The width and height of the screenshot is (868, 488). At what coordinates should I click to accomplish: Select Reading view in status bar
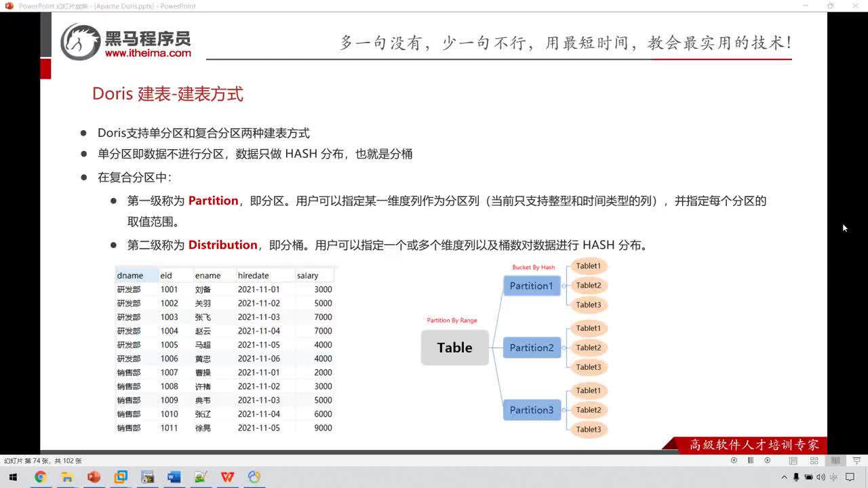tap(835, 460)
